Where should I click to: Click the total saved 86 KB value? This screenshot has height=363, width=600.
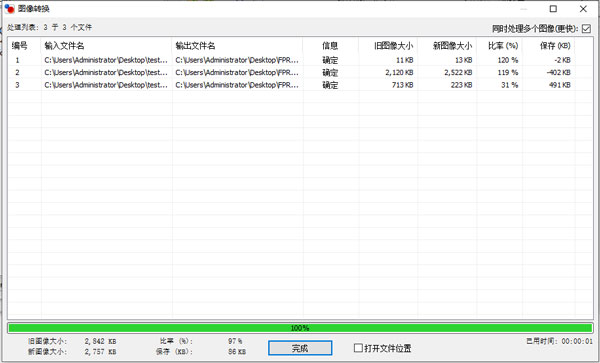237,352
